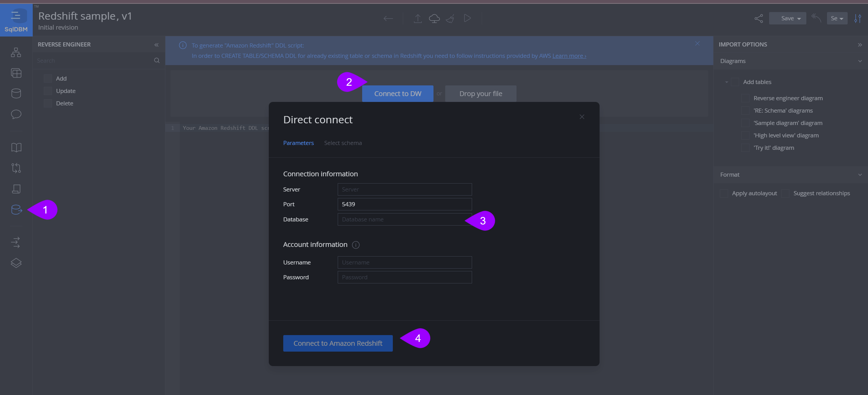Select the database objects icon in sidebar
The image size is (868, 395).
16,93
